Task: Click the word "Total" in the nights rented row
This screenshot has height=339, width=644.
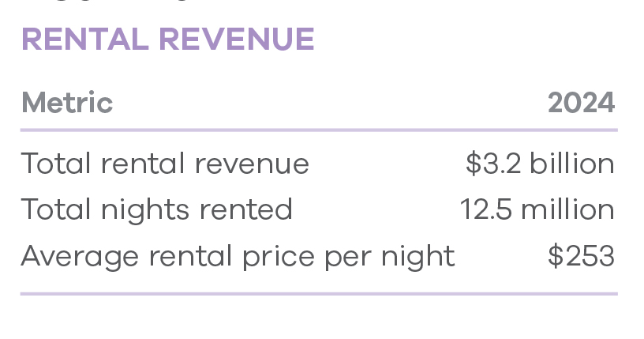Action: point(57,209)
